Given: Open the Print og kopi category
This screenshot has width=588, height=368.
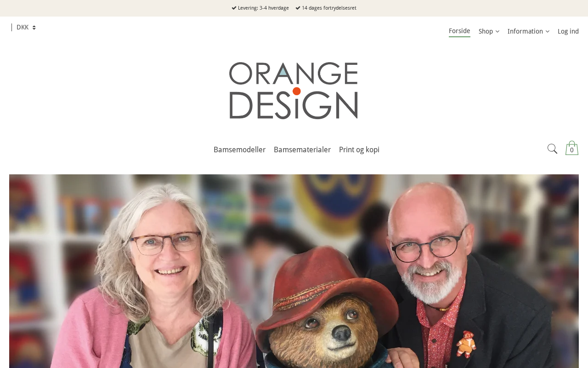Looking at the screenshot, I should click(x=359, y=150).
